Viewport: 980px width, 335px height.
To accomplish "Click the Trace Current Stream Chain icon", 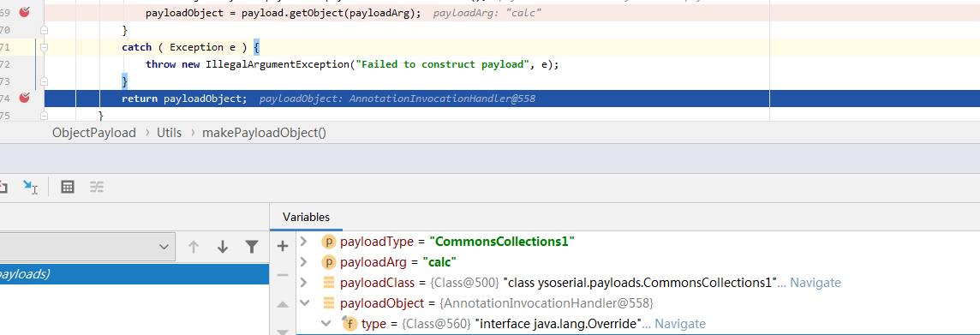I will pos(97,186).
